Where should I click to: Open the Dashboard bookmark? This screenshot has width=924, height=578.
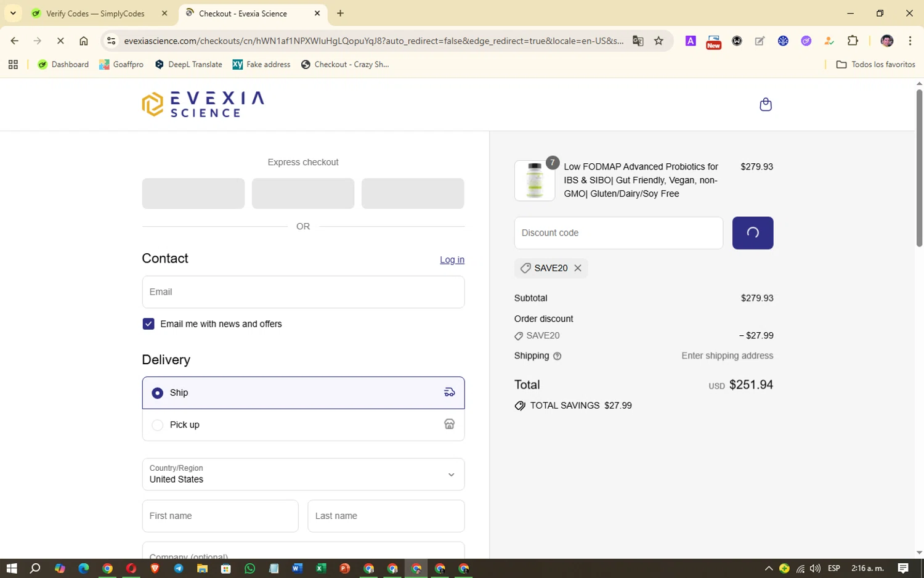pyautogui.click(x=63, y=65)
